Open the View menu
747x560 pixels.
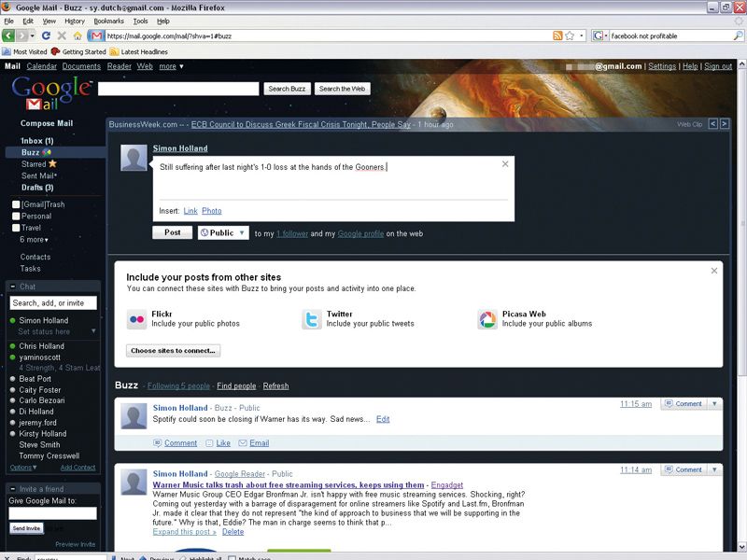[49, 21]
